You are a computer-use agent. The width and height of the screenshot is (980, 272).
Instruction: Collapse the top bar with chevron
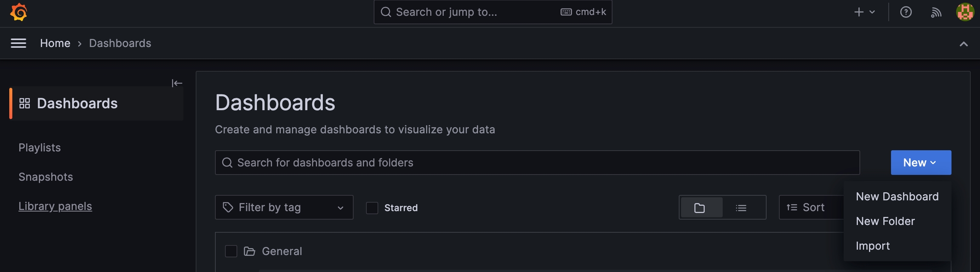tap(963, 44)
